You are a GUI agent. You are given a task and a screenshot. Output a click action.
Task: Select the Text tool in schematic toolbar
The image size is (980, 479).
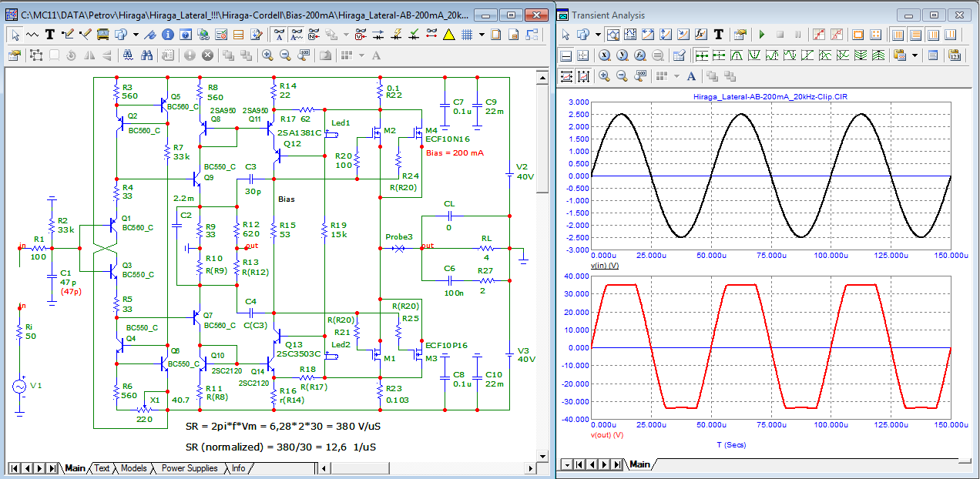click(50, 34)
